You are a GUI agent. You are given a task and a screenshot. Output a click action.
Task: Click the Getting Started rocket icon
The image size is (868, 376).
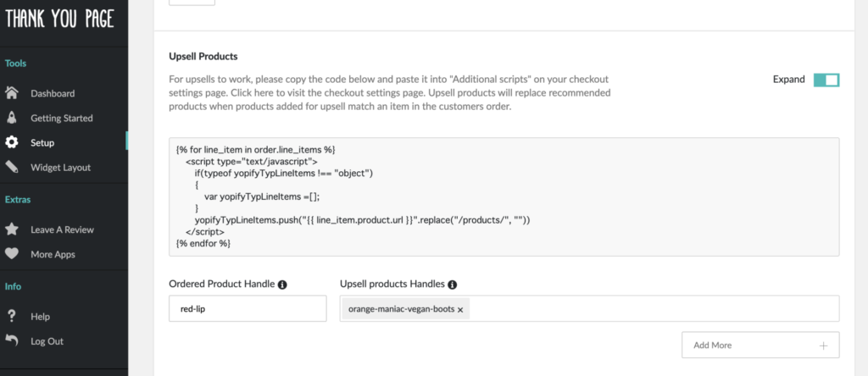(x=12, y=118)
